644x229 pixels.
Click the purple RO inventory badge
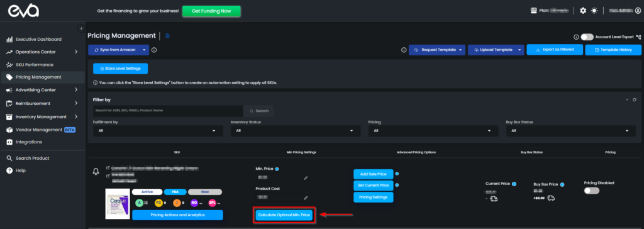195,203
